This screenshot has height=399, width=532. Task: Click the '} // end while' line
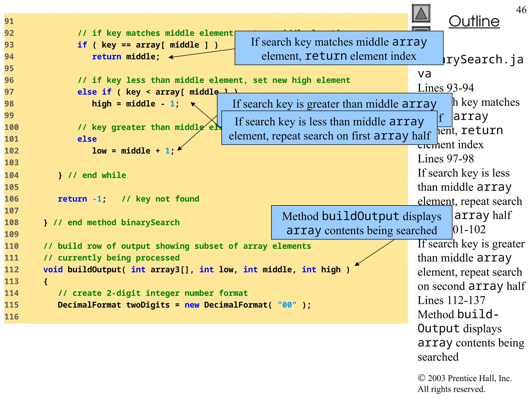click(92, 175)
